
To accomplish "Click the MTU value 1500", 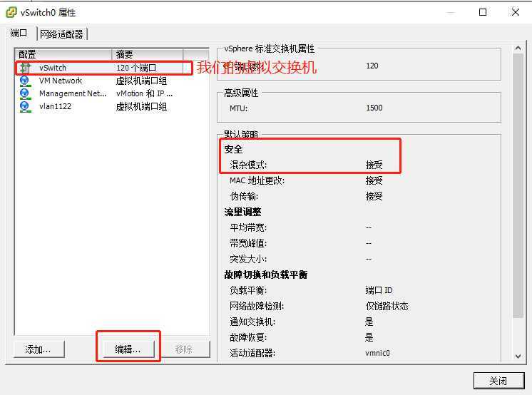I will coord(374,108).
